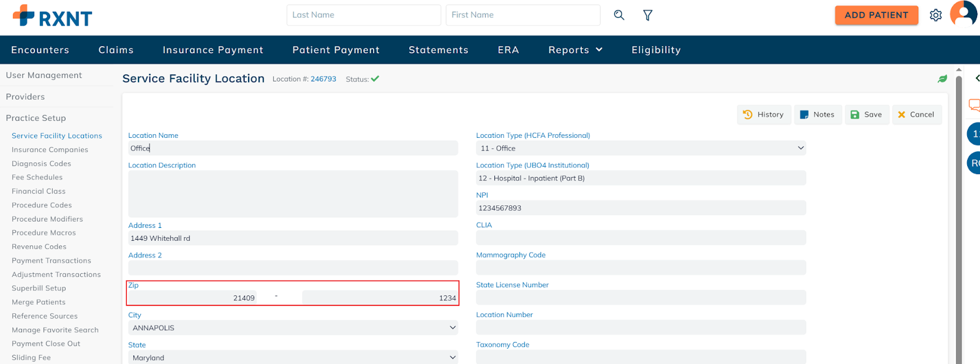Screen dimensions: 980x364
Task: Open the settings gear icon
Action: click(935, 15)
